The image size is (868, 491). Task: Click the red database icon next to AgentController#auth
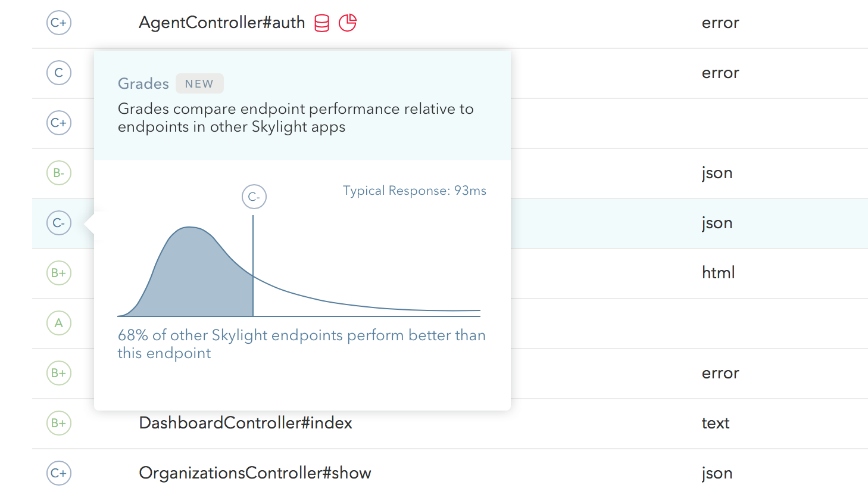(x=321, y=23)
